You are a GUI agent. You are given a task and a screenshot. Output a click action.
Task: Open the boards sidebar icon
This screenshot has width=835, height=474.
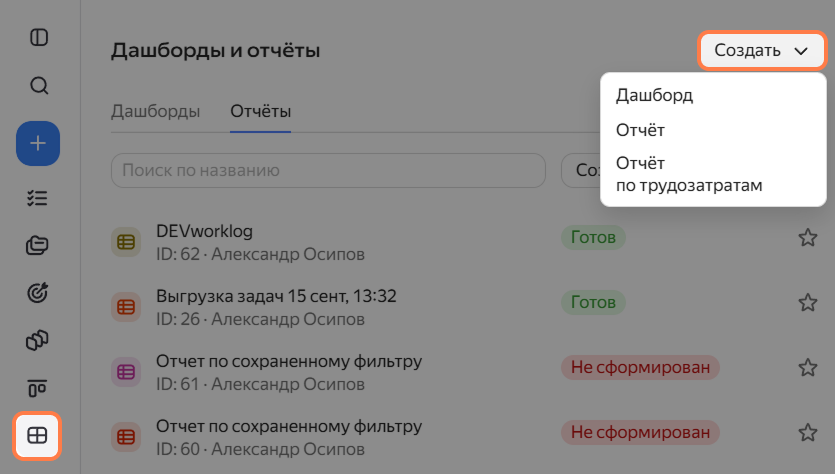37,388
